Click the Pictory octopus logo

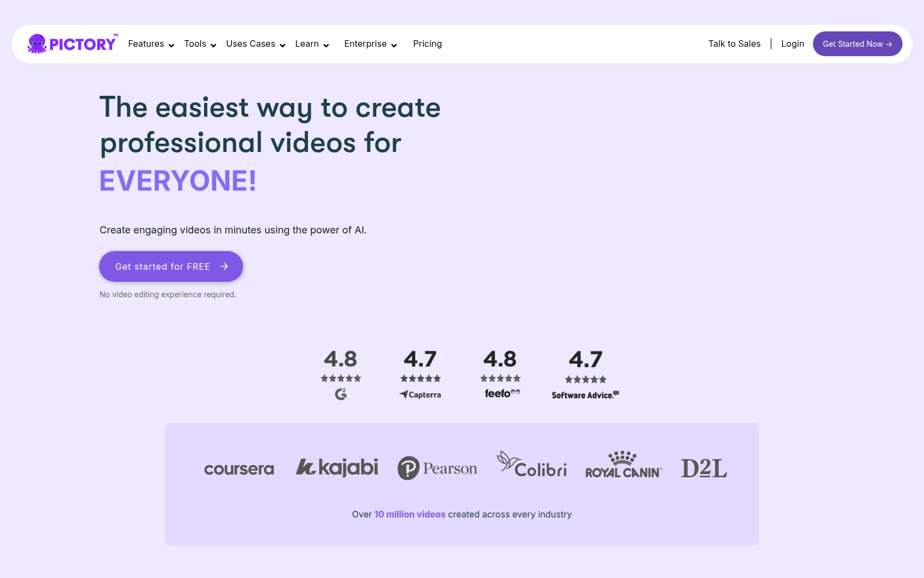[72, 43]
